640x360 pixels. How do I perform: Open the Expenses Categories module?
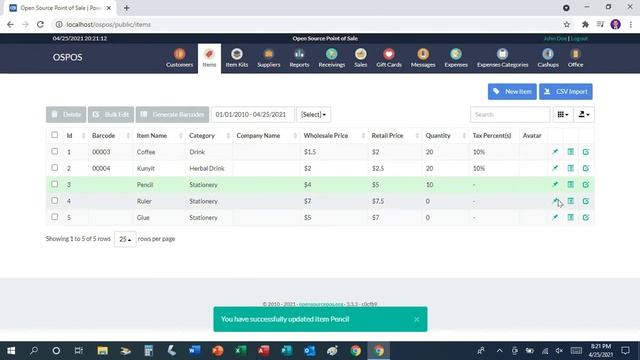coord(502,58)
